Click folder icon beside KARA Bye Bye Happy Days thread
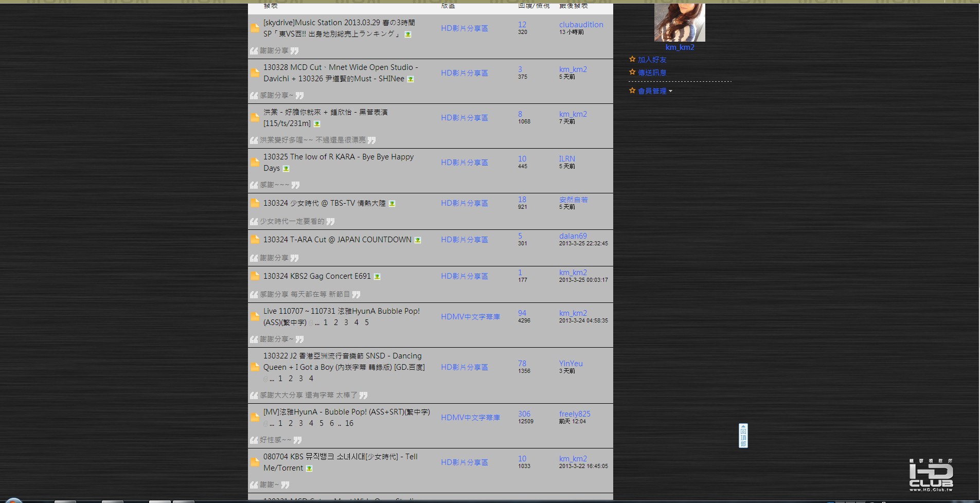This screenshot has width=980, height=503. point(255,163)
